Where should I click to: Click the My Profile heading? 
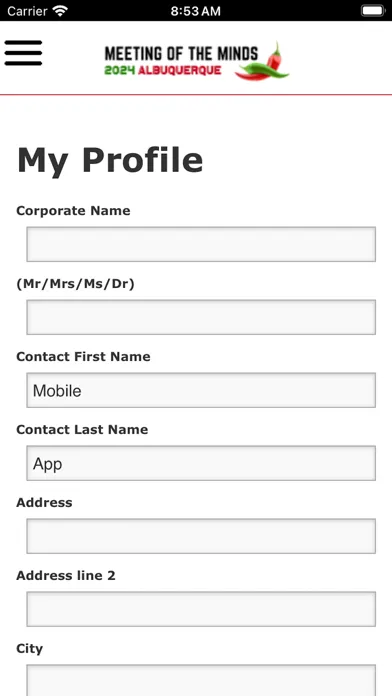coord(110,161)
